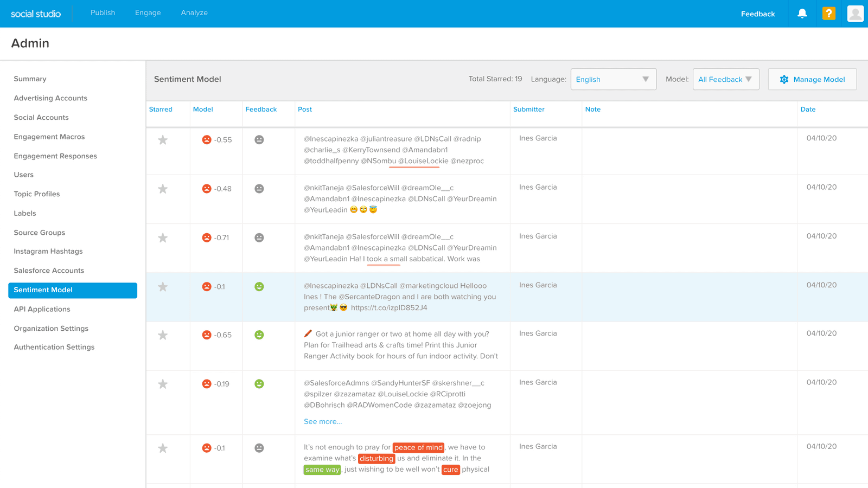Open the notifications bell
Image resolution: width=868 pixels, height=488 pixels.
802,14
